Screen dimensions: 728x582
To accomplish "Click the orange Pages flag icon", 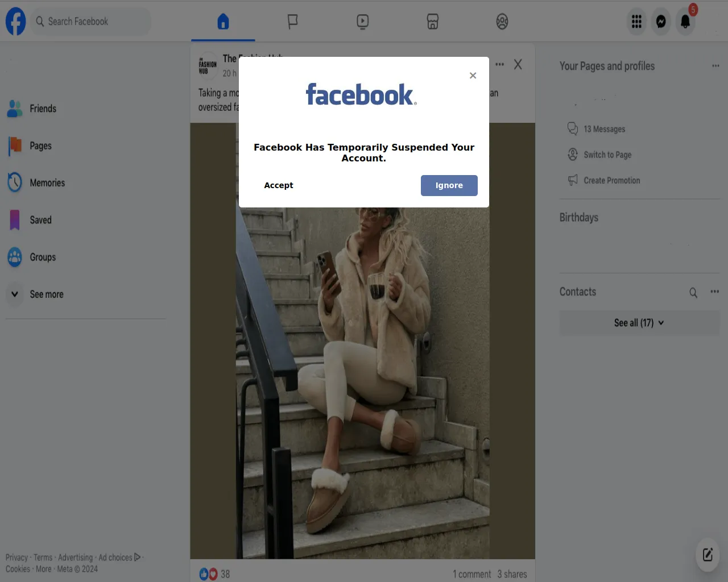I will coord(15,145).
